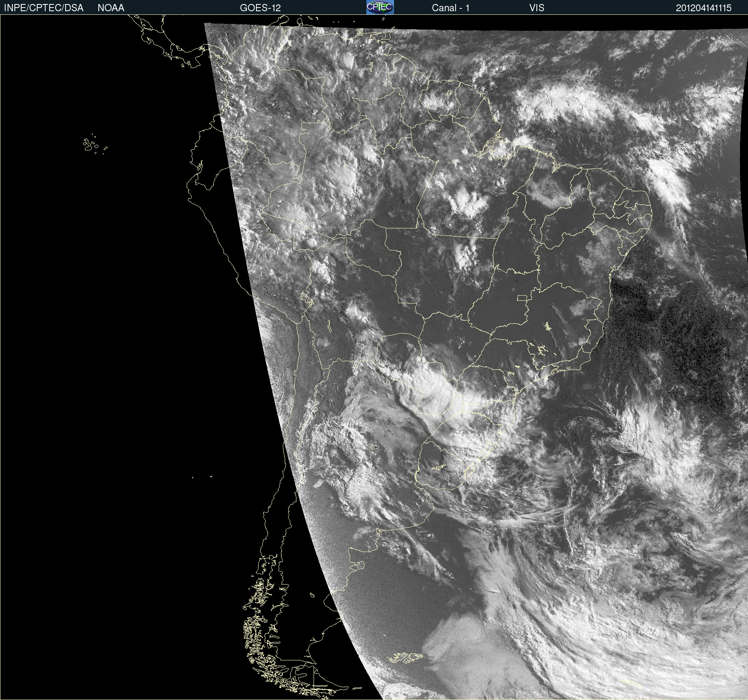Click the "Canal - 1" label

coord(450,8)
